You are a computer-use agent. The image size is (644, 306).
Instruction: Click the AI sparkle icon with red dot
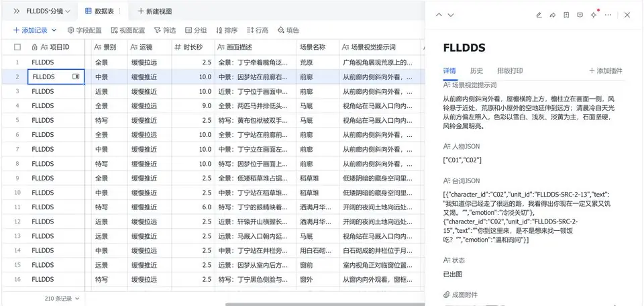click(x=594, y=15)
